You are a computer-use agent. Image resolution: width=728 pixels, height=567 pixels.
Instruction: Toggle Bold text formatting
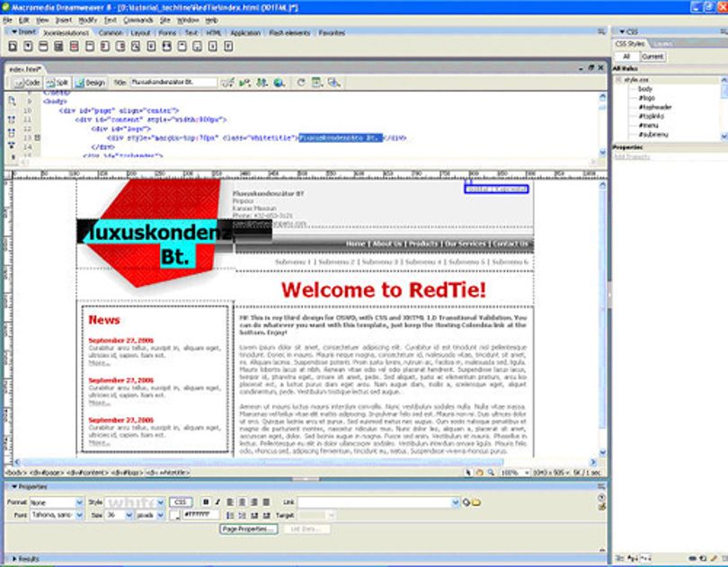[x=206, y=502]
